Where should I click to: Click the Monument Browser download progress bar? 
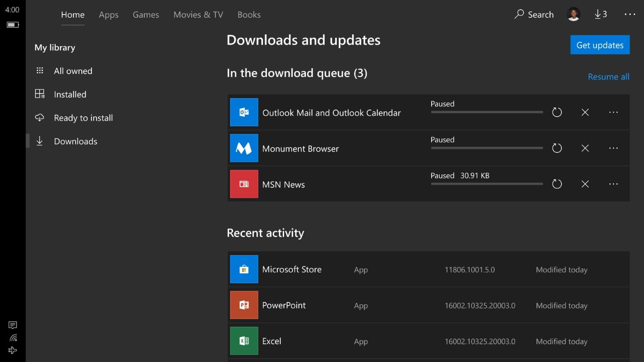(487, 148)
